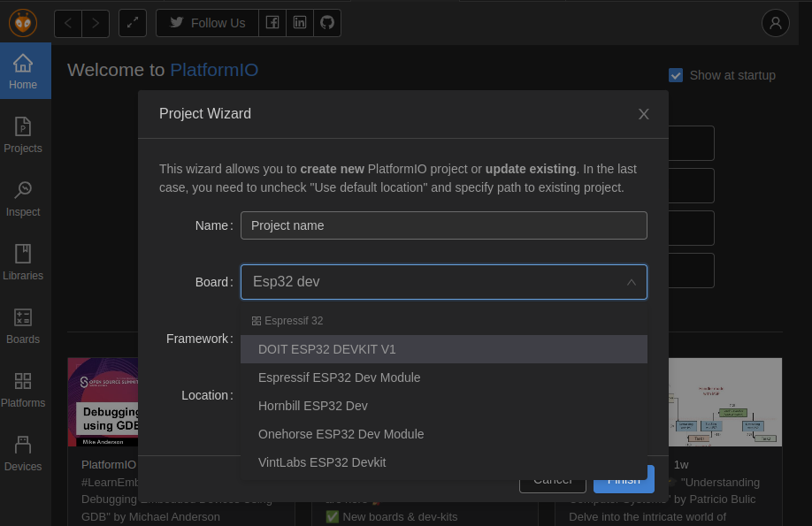Open the diagram thumbnail news card
Screen dimensions: 812x526
click(x=725, y=401)
